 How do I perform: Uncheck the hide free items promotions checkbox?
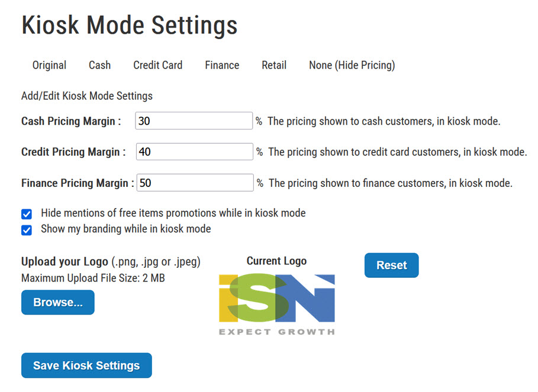pos(27,214)
